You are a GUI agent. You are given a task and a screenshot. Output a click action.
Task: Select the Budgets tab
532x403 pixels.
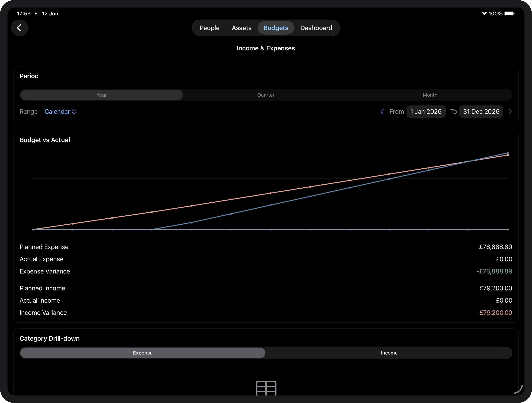(276, 28)
